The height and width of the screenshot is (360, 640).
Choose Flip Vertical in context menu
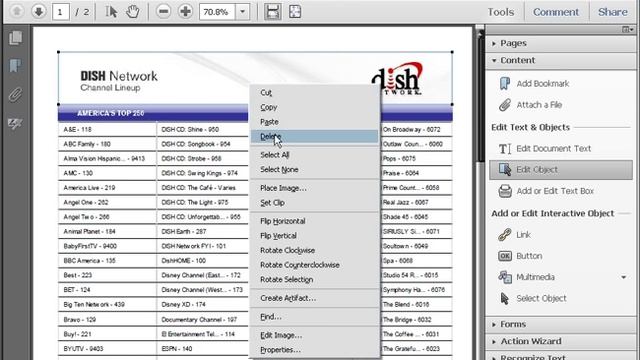(314, 236)
